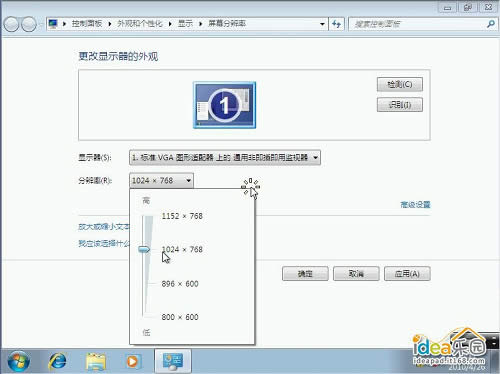Open the 高级设置 advanced settings link

(415, 204)
